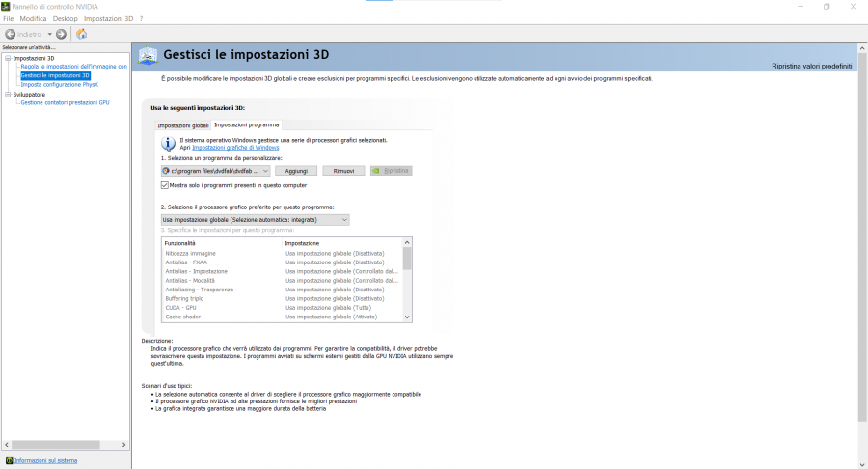Image resolution: width=868 pixels, height=469 pixels.
Task: Open the Modifica menu
Action: tap(33, 19)
